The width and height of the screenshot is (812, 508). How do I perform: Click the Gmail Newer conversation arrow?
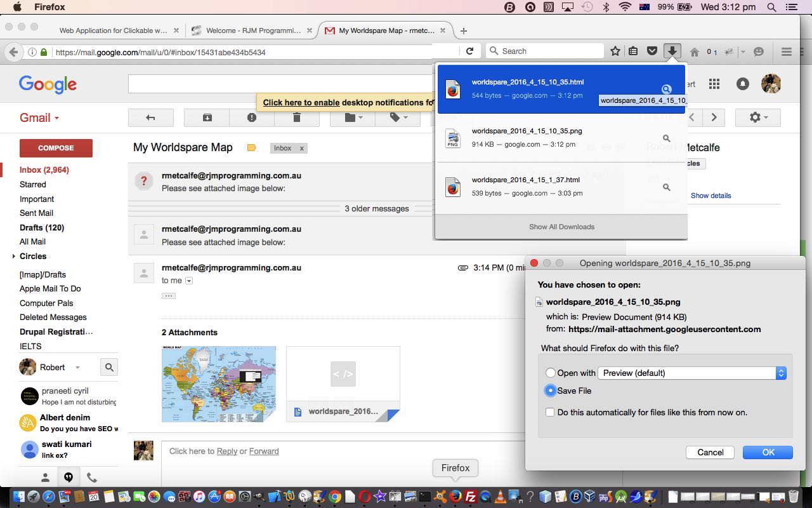[x=692, y=117]
